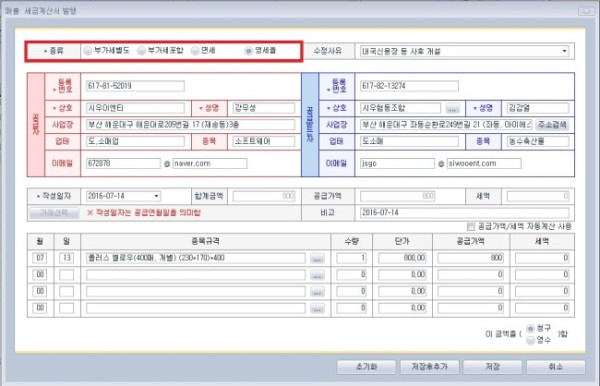Click receiver 종목 field 농수축산물

coord(538,142)
